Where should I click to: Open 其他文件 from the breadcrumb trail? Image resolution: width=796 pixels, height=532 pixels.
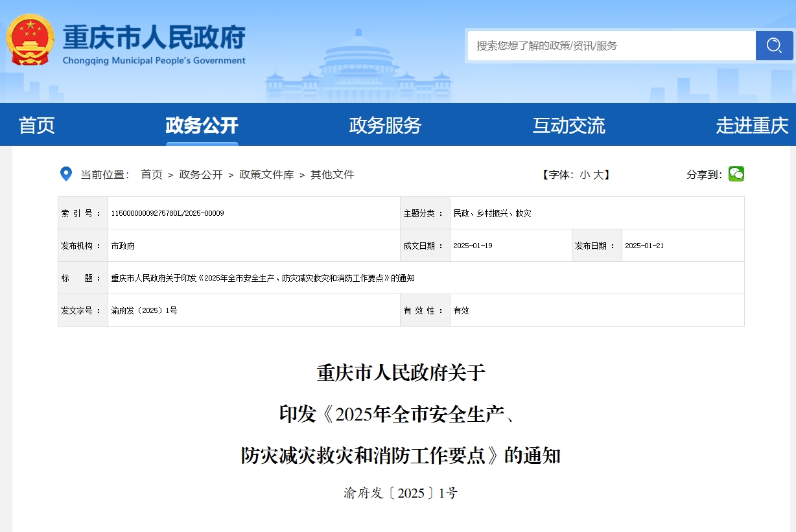(x=331, y=174)
